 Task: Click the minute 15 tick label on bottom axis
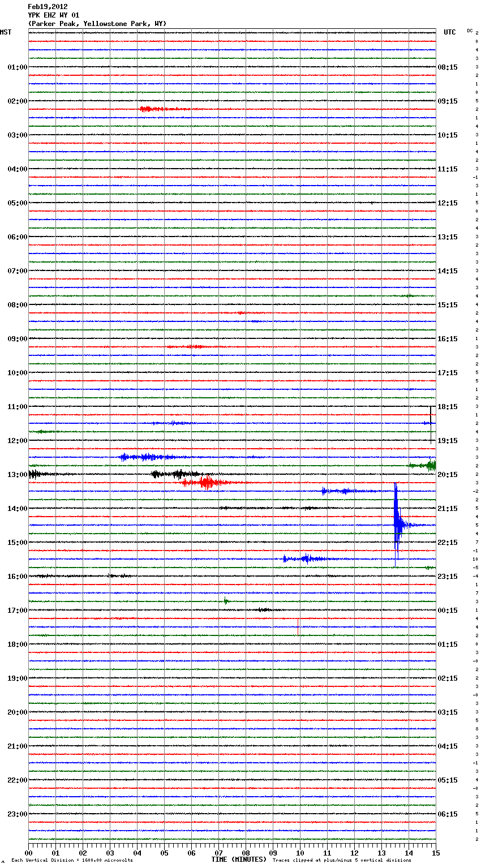(x=436, y=853)
